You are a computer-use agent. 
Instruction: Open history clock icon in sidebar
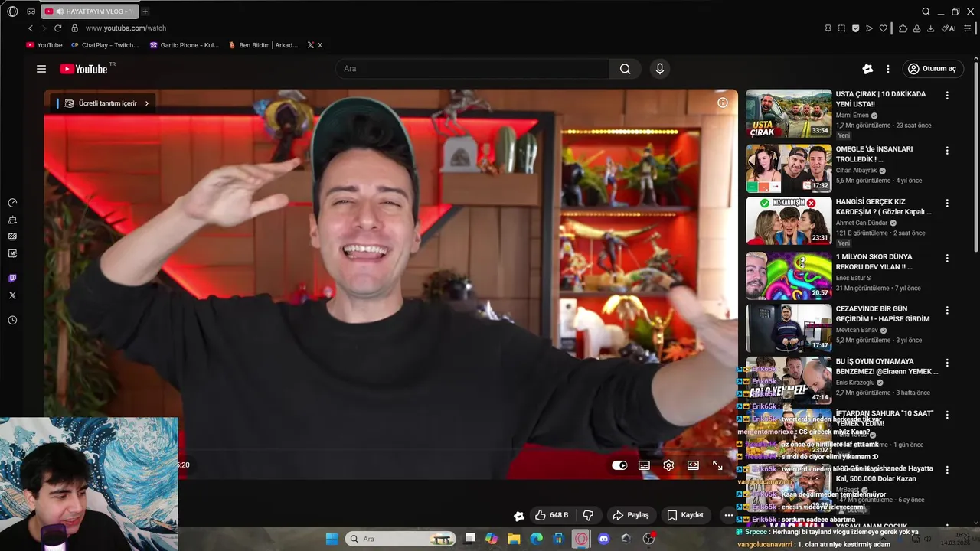(12, 320)
